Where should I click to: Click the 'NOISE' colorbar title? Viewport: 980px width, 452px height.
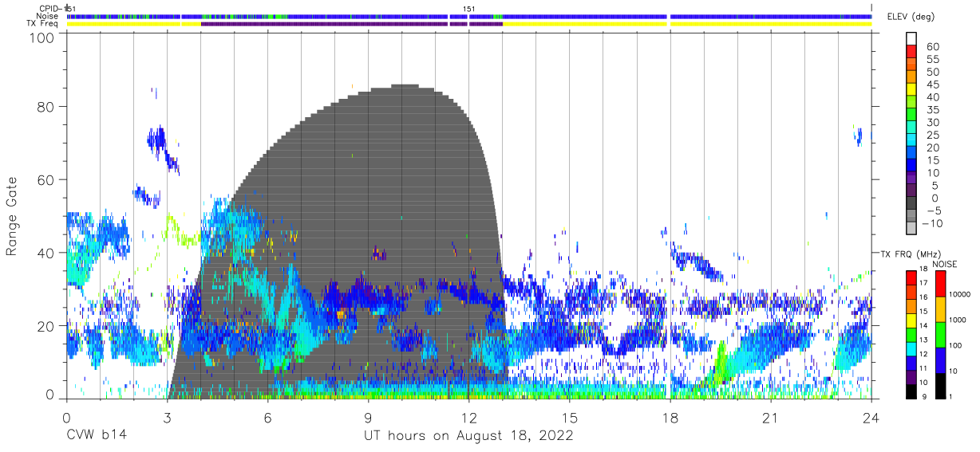tap(944, 264)
